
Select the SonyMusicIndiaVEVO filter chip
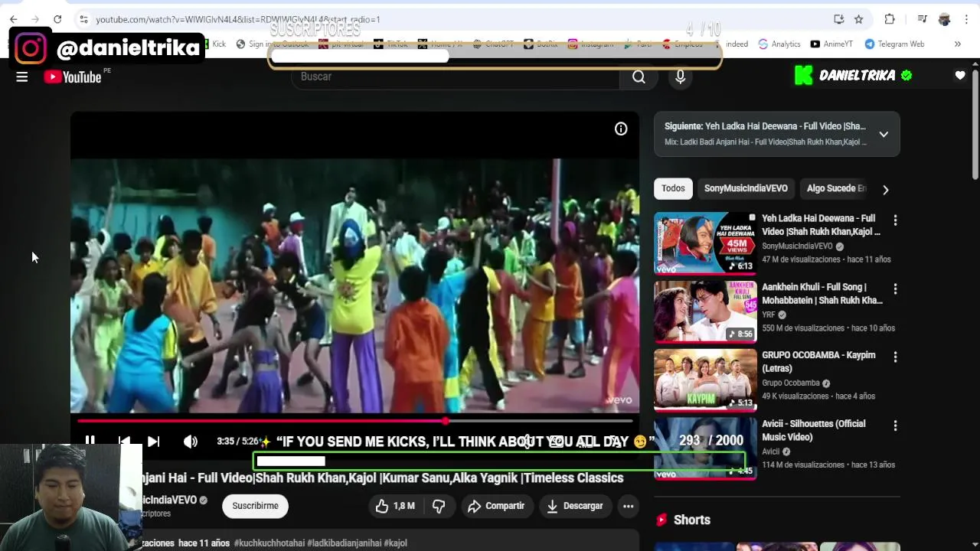tap(746, 188)
